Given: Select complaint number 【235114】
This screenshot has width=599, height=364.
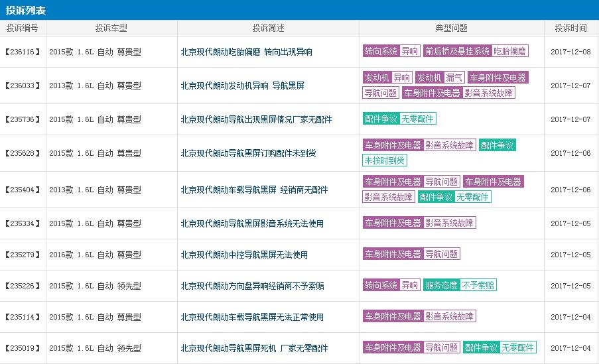Looking at the screenshot, I should [23, 317].
